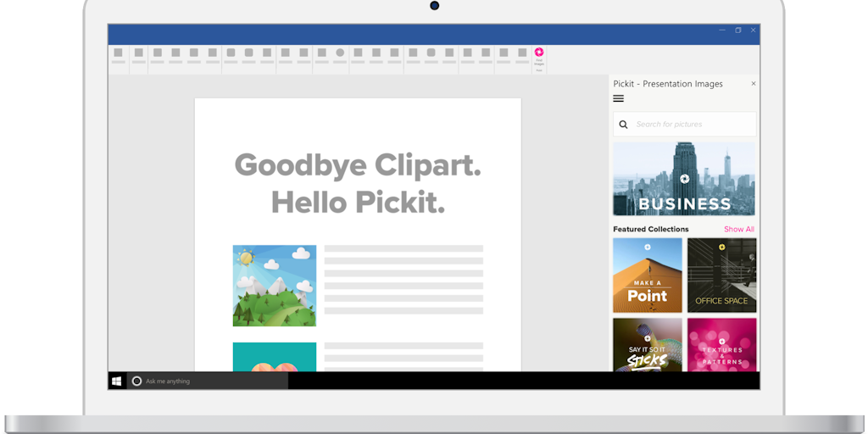Screen dimensions: 868x434
Task: Click the Pickit logo on Business banner
Action: tap(684, 179)
